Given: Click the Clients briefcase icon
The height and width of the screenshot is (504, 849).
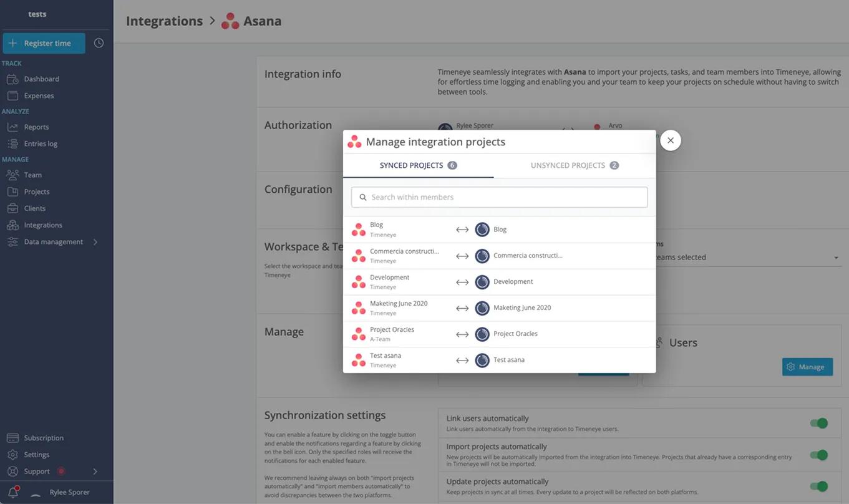Looking at the screenshot, I should (12, 208).
